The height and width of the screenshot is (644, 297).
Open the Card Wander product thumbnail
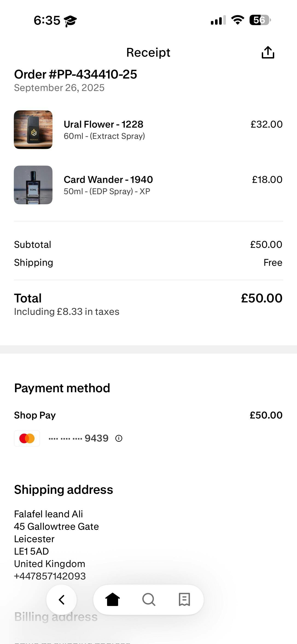click(33, 185)
